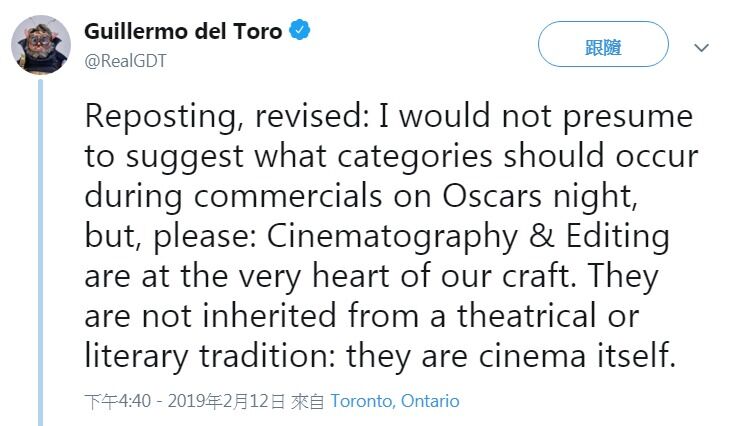Visit the @RealGDT handle link

pyautogui.click(x=125, y=61)
